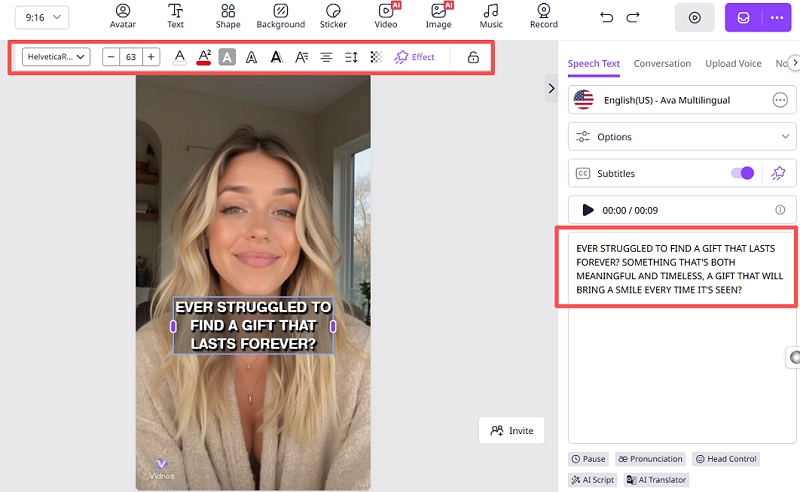Click the Invite button
This screenshot has height=492, width=800.
click(511, 430)
